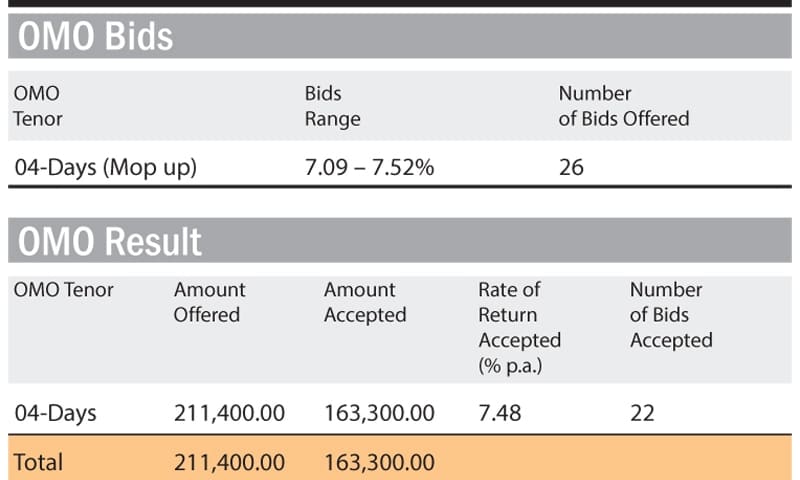Select the Amount Accepted column header
Image resolution: width=800 pixels, height=480 pixels.
[x=364, y=302]
